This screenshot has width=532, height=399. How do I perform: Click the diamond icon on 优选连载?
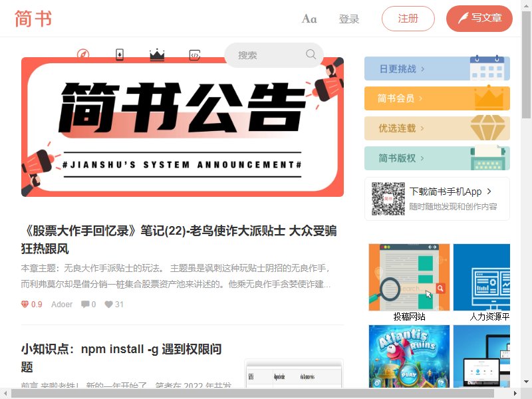[488, 128]
